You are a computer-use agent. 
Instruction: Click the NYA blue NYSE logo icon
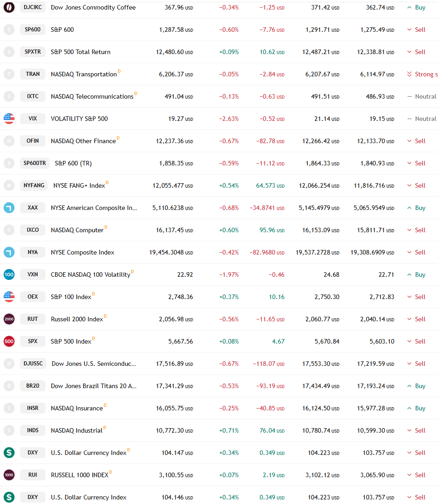pyautogui.click(x=9, y=252)
